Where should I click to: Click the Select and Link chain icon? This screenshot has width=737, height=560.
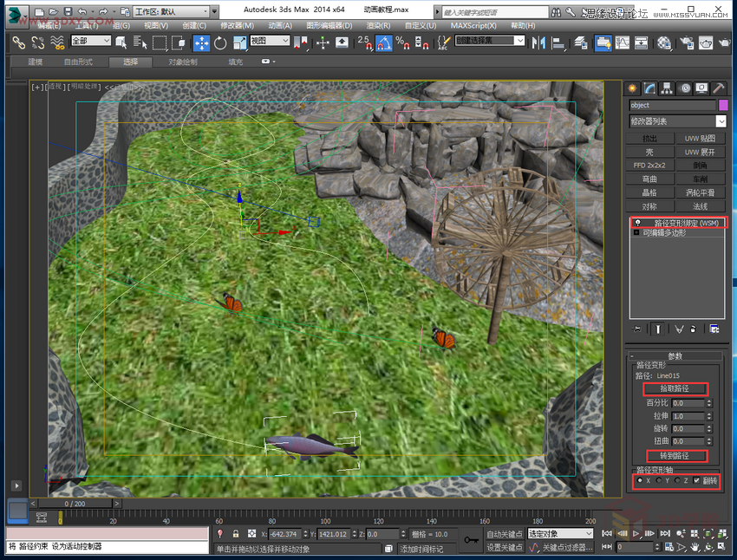[18, 42]
